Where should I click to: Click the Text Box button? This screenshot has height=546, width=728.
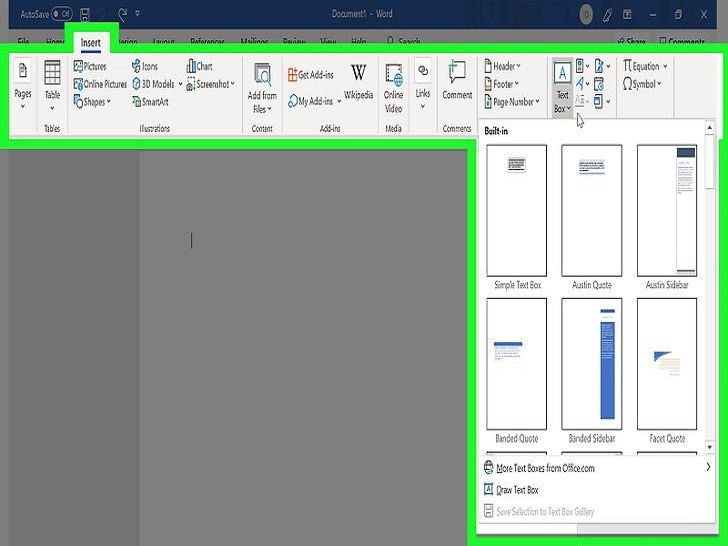(562, 87)
